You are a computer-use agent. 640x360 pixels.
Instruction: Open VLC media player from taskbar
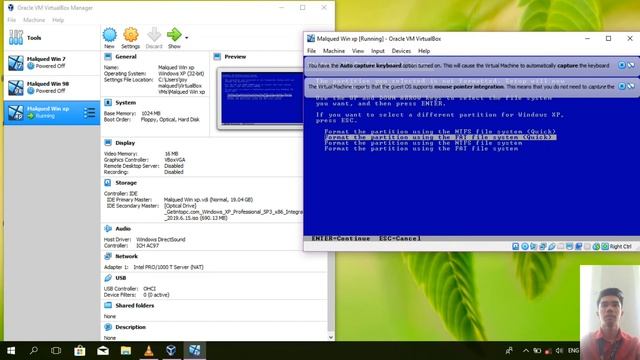[149, 351]
